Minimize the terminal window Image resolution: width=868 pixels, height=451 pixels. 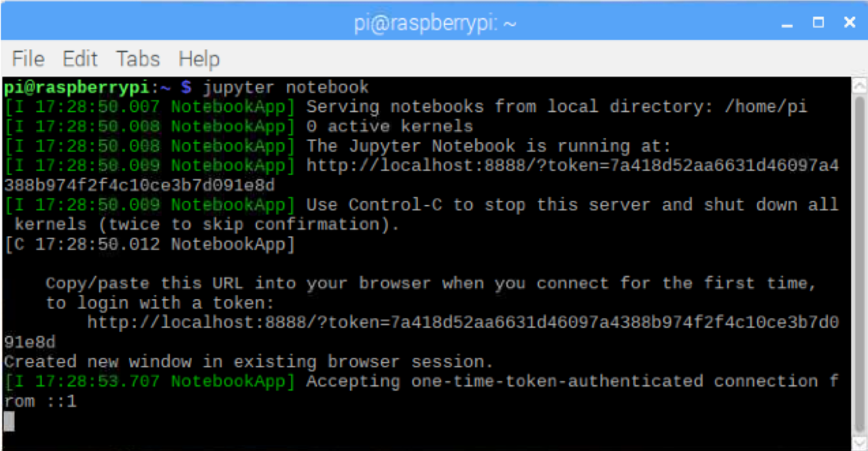coord(787,25)
